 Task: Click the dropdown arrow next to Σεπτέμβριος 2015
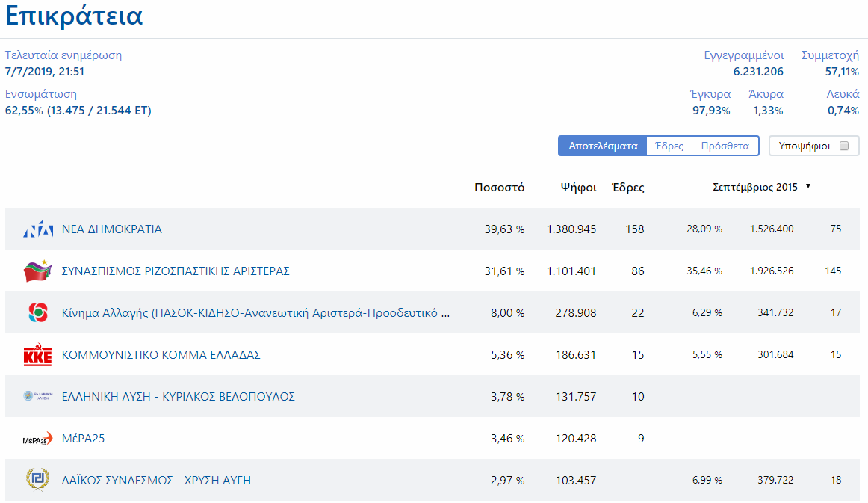tap(808, 186)
